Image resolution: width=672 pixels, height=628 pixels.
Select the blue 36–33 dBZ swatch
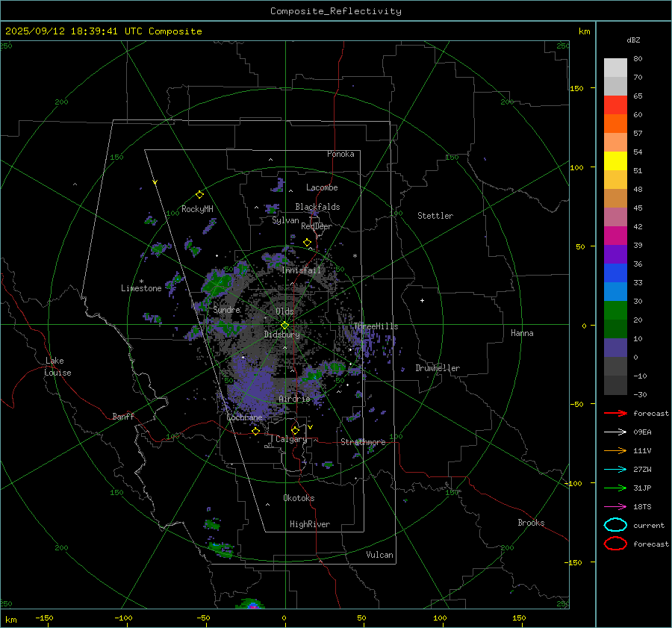point(615,273)
